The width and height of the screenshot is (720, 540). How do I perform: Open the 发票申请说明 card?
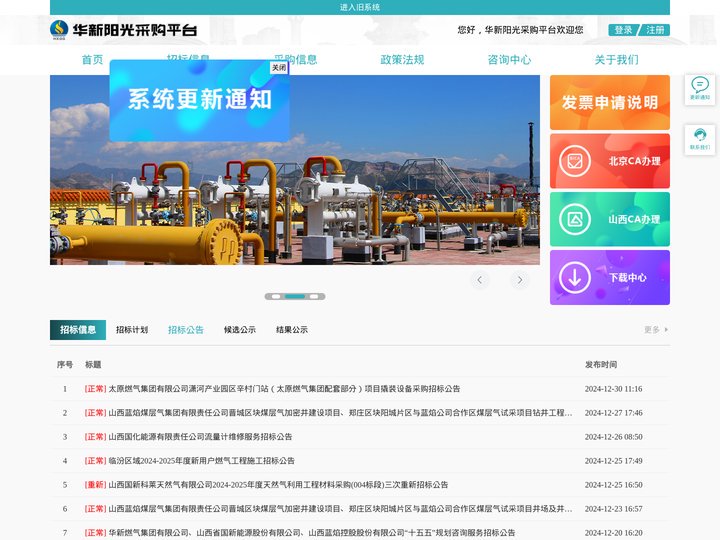click(610, 102)
